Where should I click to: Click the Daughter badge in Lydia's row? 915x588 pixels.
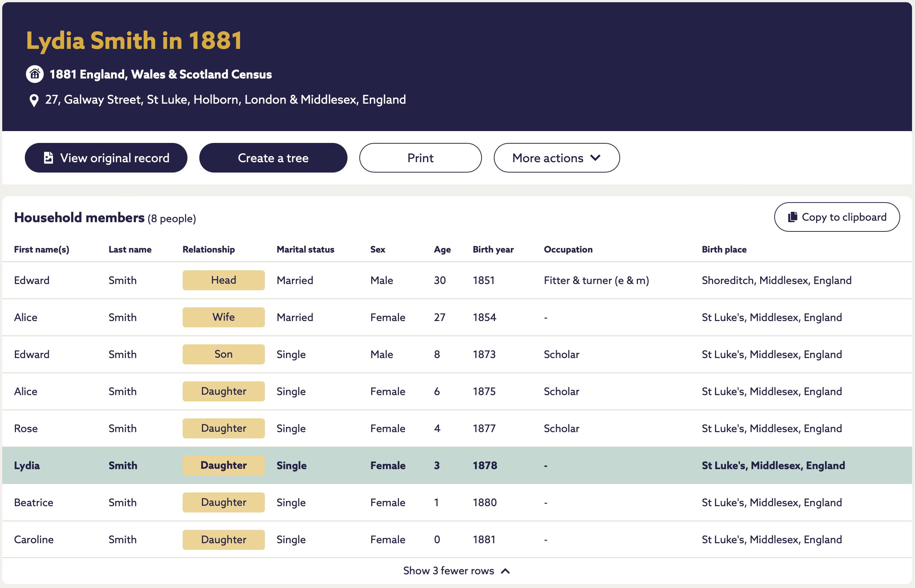point(223,465)
